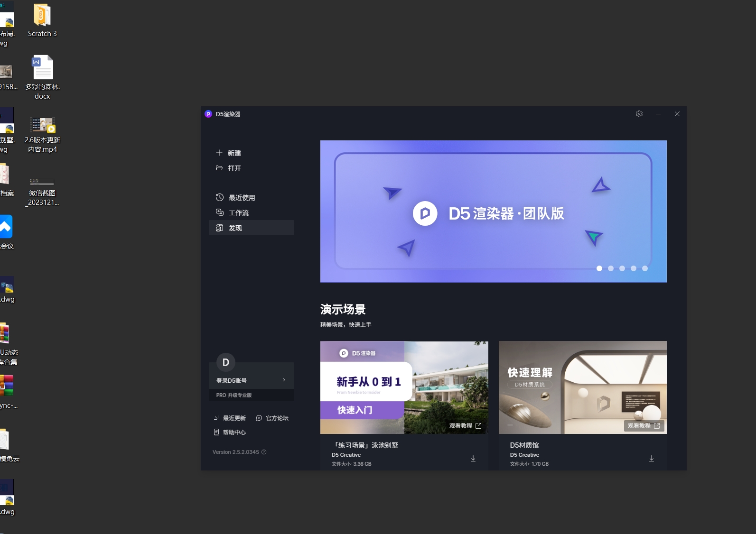This screenshot has width=756, height=534.
Task: Show the second banner slide dot
Action: point(611,268)
